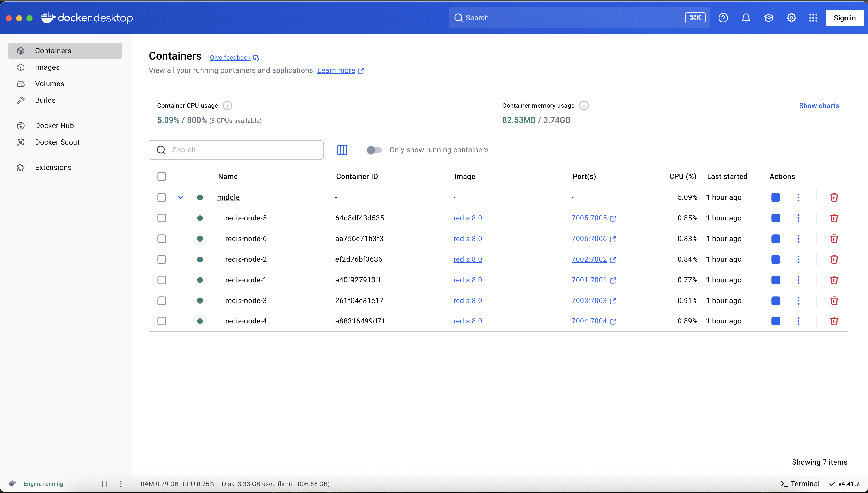
Task: Toggle Only show running containers switch
Action: click(374, 150)
